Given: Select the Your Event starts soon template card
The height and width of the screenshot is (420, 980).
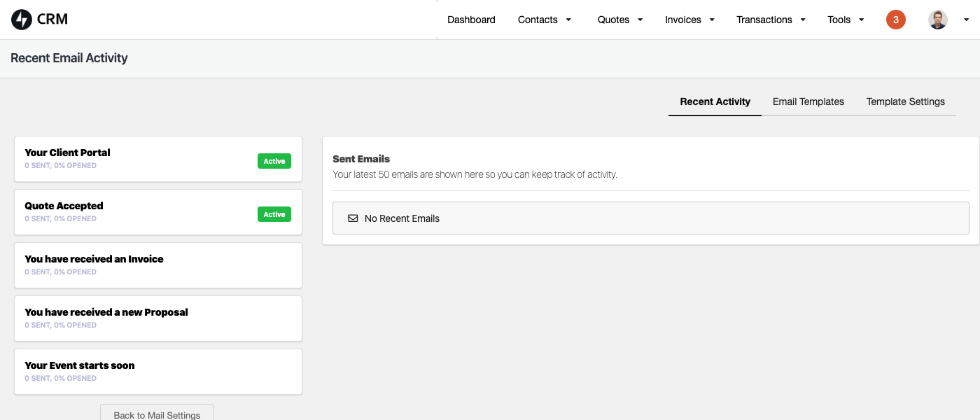Looking at the screenshot, I should (x=157, y=371).
